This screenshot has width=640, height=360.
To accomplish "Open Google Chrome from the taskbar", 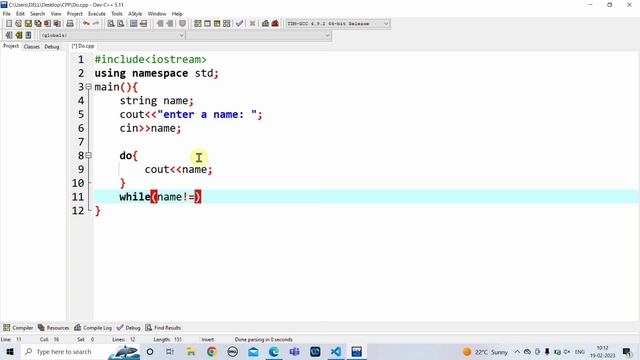I will [211, 352].
